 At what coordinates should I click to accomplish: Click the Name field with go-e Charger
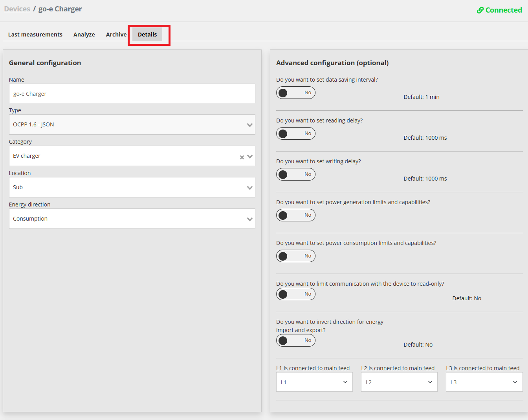click(x=132, y=93)
